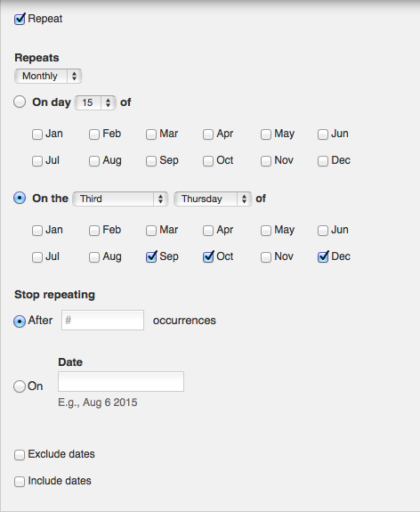The height and width of the screenshot is (512, 420).
Task: Click the Date text field
Action: pos(121,381)
